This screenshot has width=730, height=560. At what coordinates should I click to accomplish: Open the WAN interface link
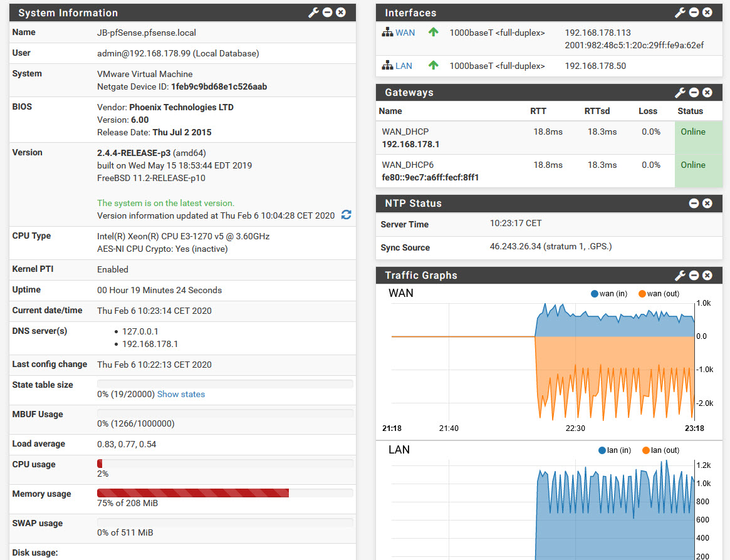click(405, 33)
